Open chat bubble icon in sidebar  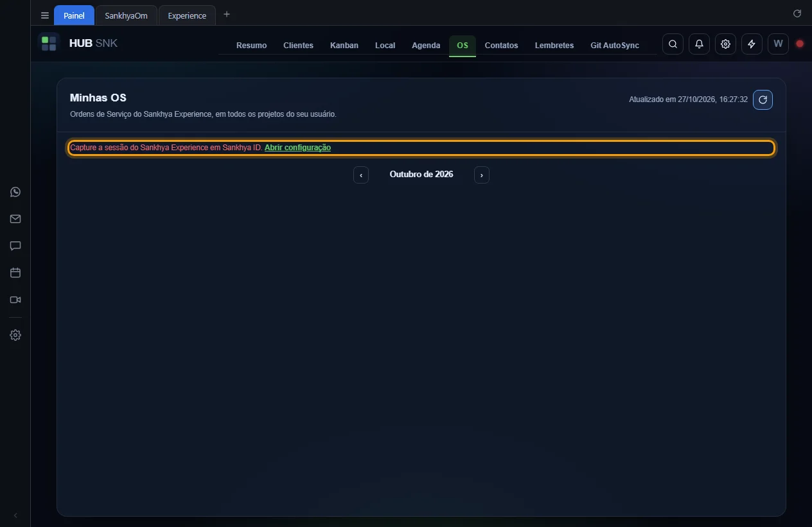tap(15, 246)
